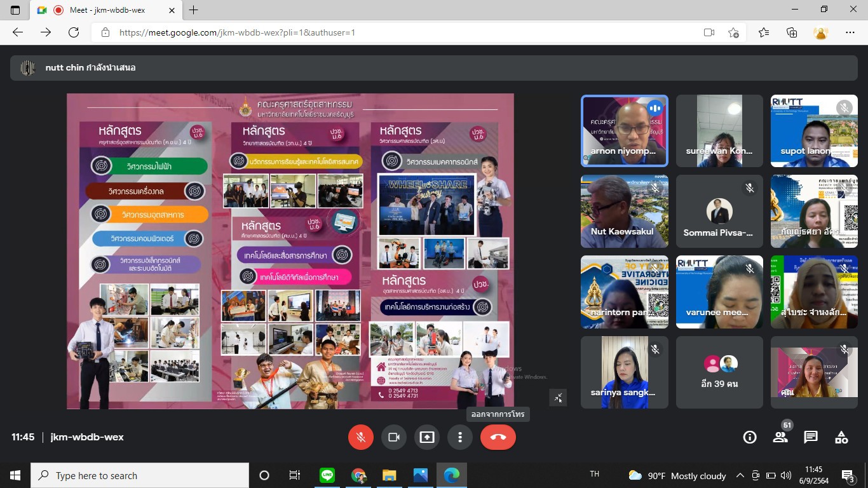This screenshot has height=488, width=868.
Task: Open notification center icon
Action: pos(848,475)
